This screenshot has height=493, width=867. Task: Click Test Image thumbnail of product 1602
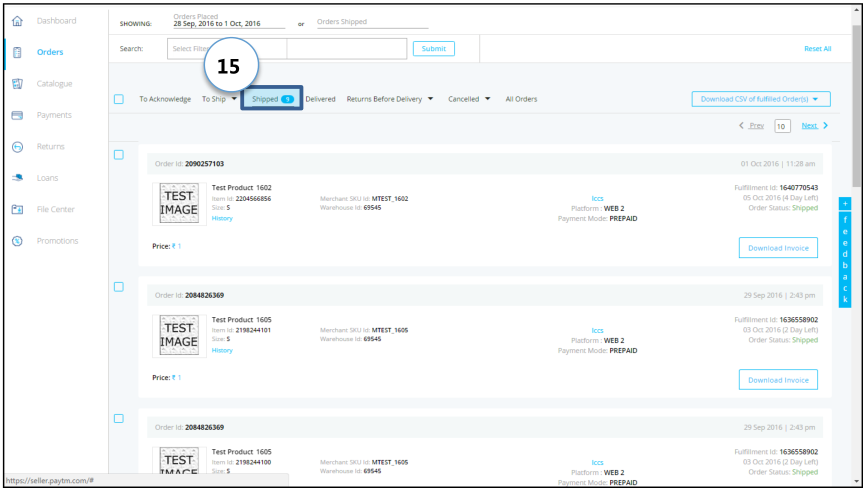[179, 204]
